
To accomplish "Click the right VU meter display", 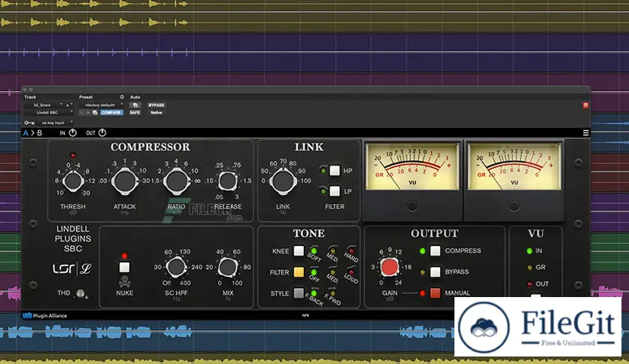I will click(x=515, y=166).
